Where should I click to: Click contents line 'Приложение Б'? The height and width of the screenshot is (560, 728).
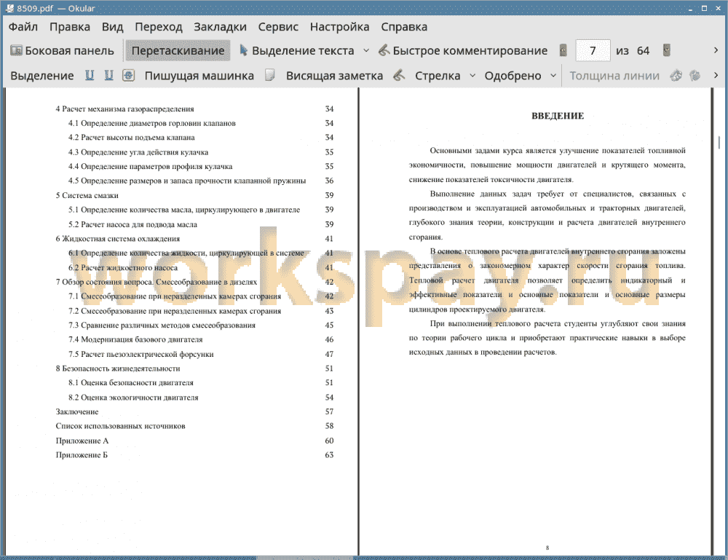pyautogui.click(x=82, y=454)
